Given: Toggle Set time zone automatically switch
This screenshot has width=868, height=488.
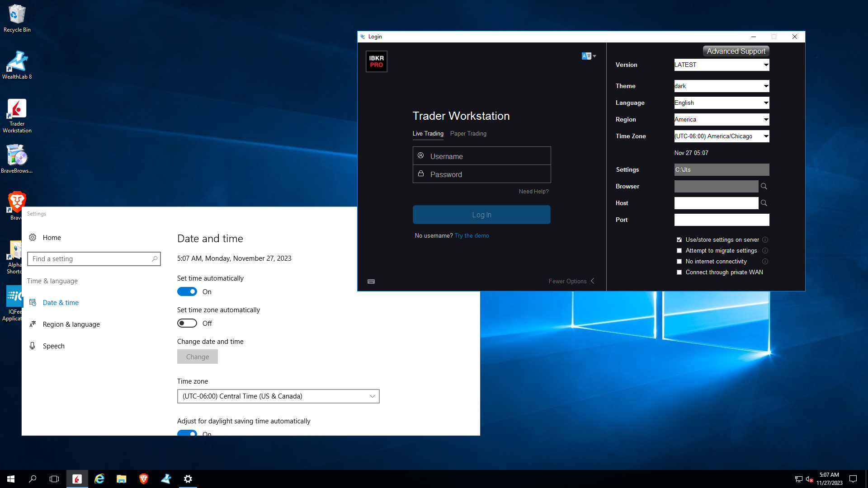Looking at the screenshot, I should pyautogui.click(x=187, y=324).
